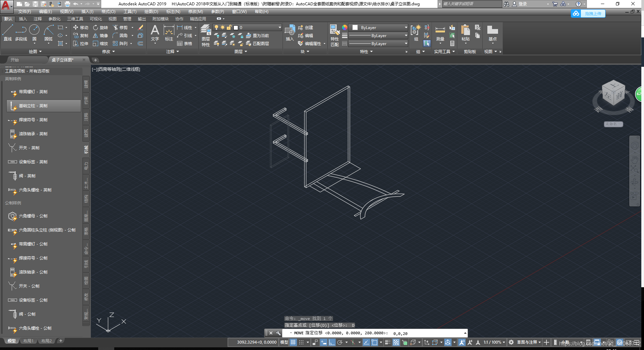Click 创建 block button
Viewport: 644px width, 350px height.
(x=306, y=27)
